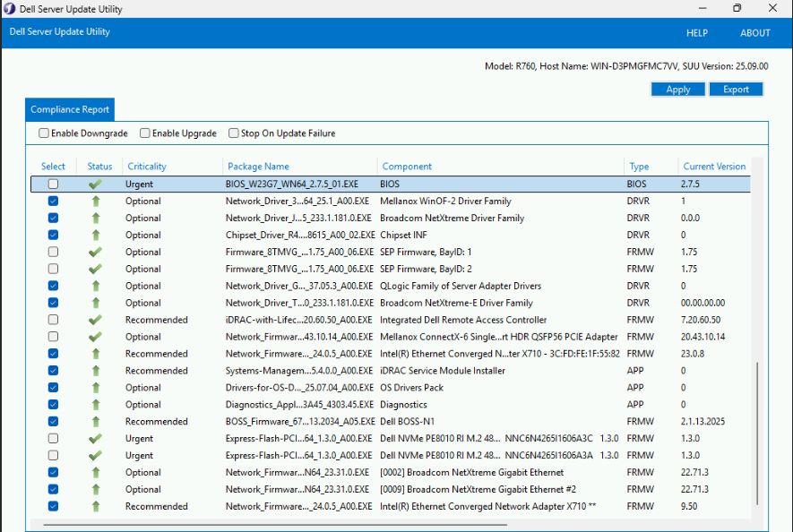Click the Status column header

pyautogui.click(x=99, y=167)
